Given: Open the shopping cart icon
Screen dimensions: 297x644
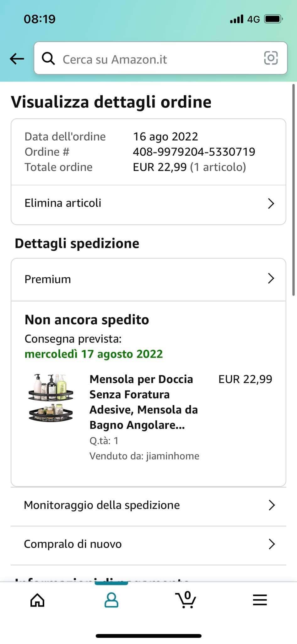Looking at the screenshot, I should (186, 599).
